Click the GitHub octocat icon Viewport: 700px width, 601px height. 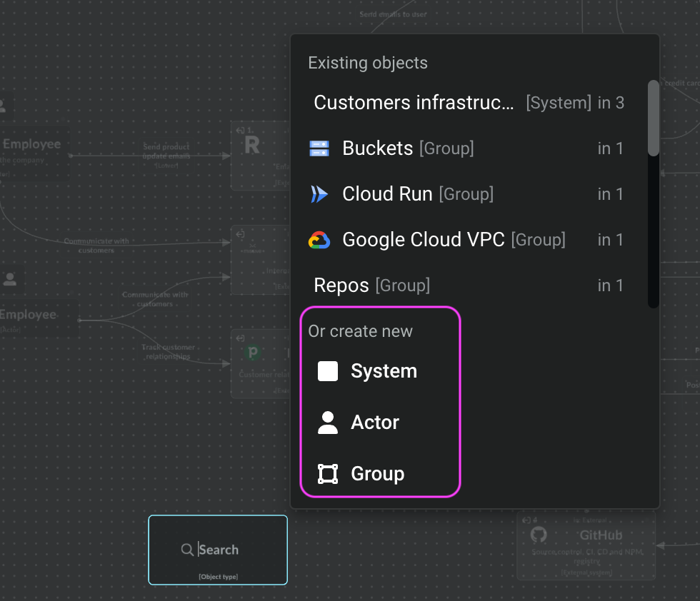pos(539,535)
